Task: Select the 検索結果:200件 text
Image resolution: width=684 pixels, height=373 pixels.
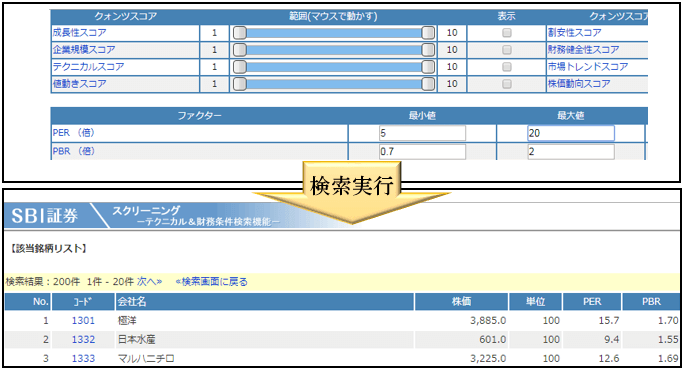Action: click(x=43, y=282)
